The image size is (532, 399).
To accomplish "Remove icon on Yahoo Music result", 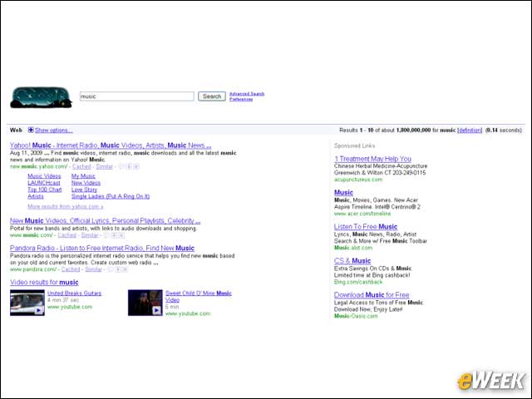I will point(136,166).
